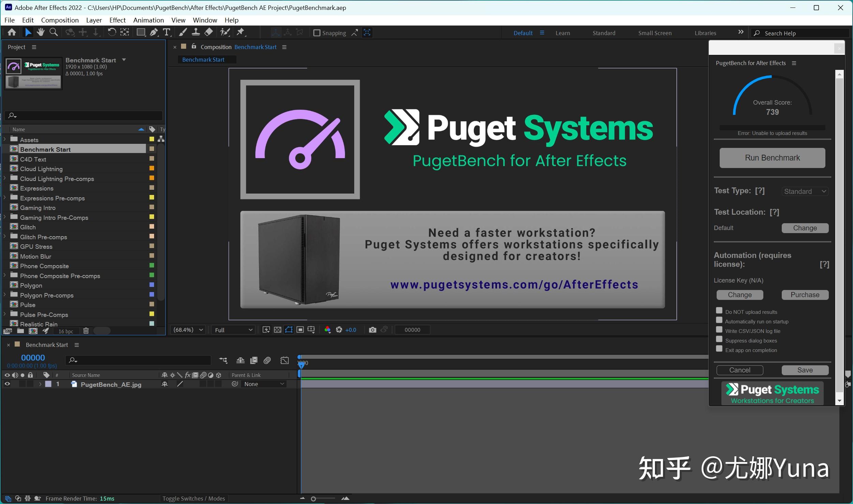The image size is (853, 504).
Task: Open the region of interest icon
Action: coord(300,330)
